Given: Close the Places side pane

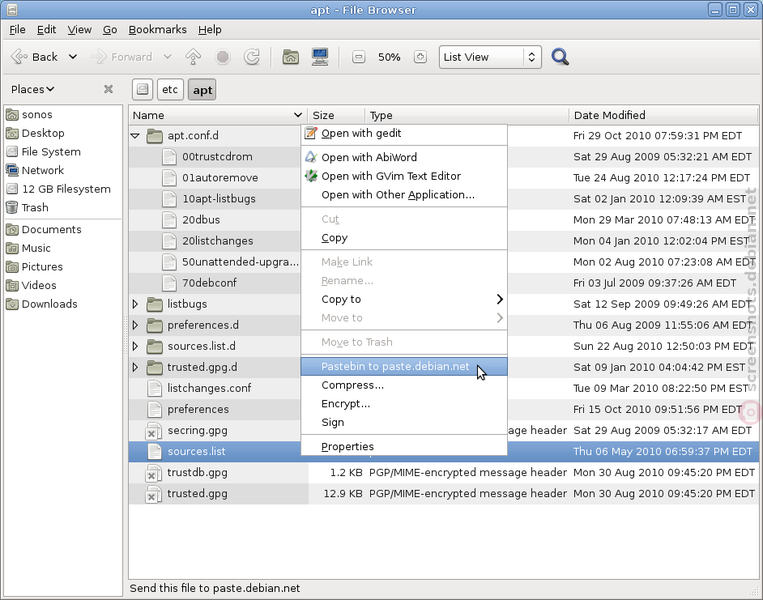Looking at the screenshot, I should (x=109, y=89).
